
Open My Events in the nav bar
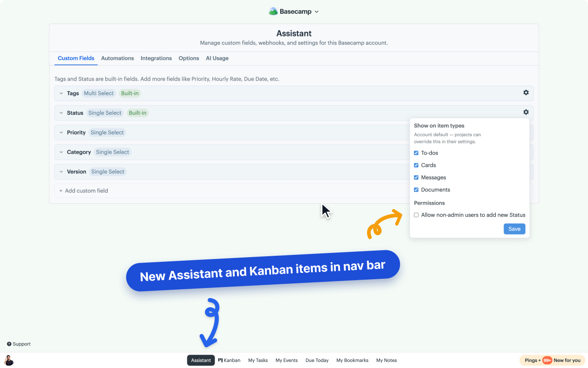coord(287,360)
